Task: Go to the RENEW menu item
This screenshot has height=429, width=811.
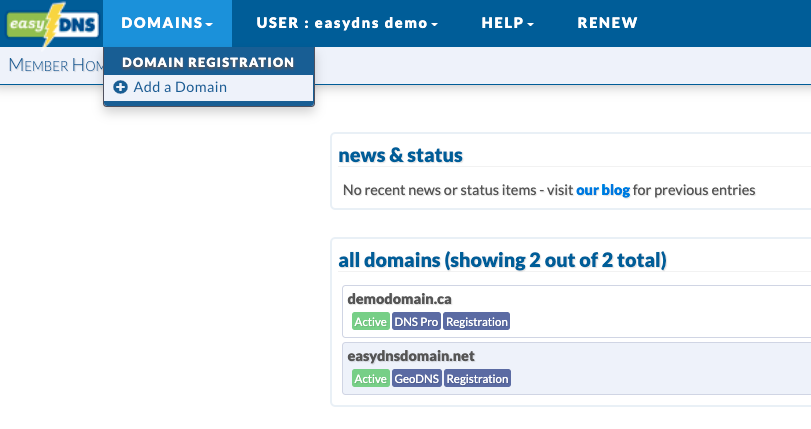Action: 607,23
